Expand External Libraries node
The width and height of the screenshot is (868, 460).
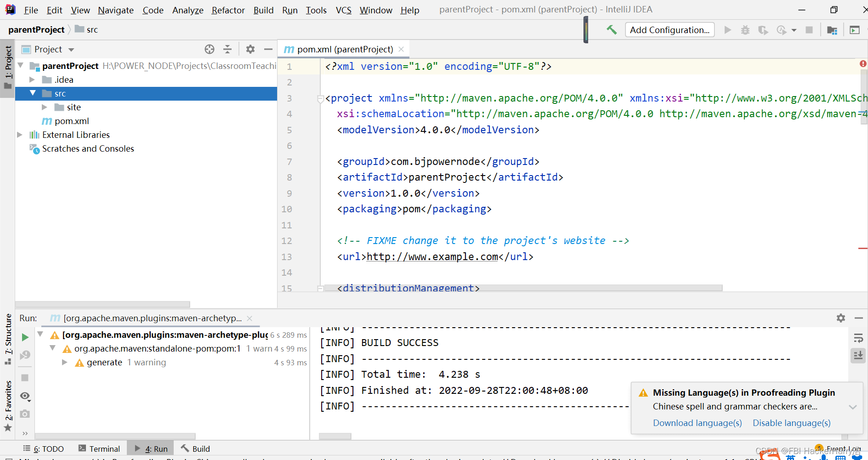click(20, 135)
